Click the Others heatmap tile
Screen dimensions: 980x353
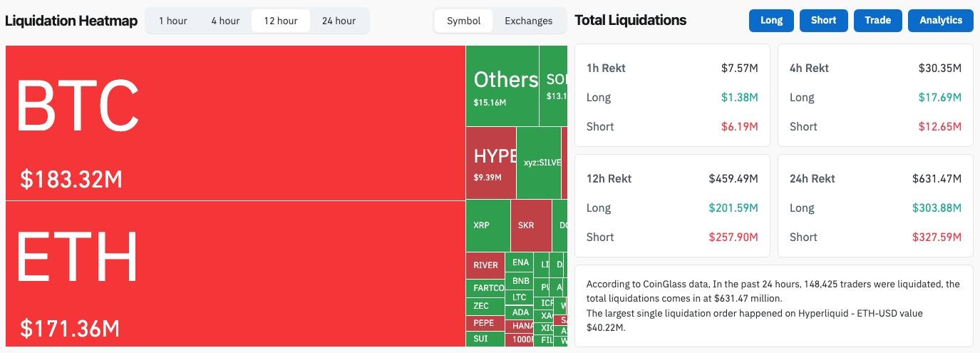pyautogui.click(x=502, y=86)
